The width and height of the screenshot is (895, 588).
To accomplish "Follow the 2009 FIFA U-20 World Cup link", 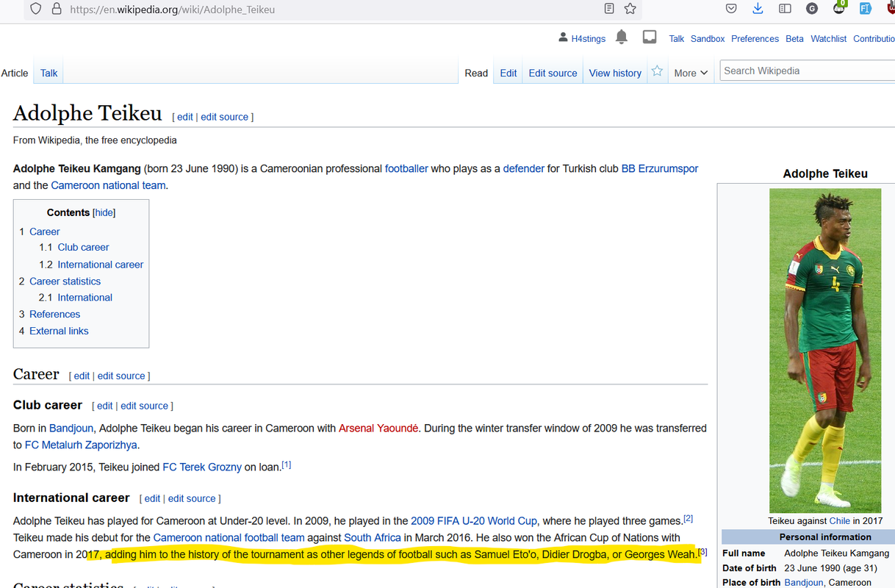I will pos(474,520).
